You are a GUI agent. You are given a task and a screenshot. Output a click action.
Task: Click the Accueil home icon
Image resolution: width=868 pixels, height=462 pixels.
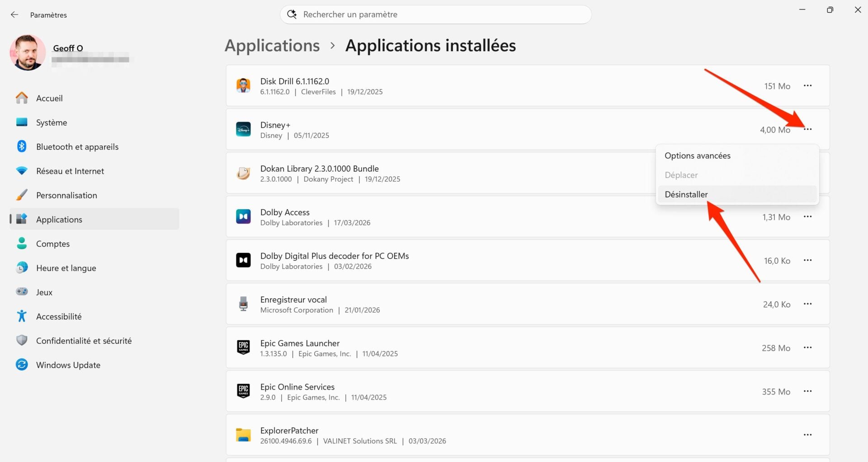click(22, 98)
